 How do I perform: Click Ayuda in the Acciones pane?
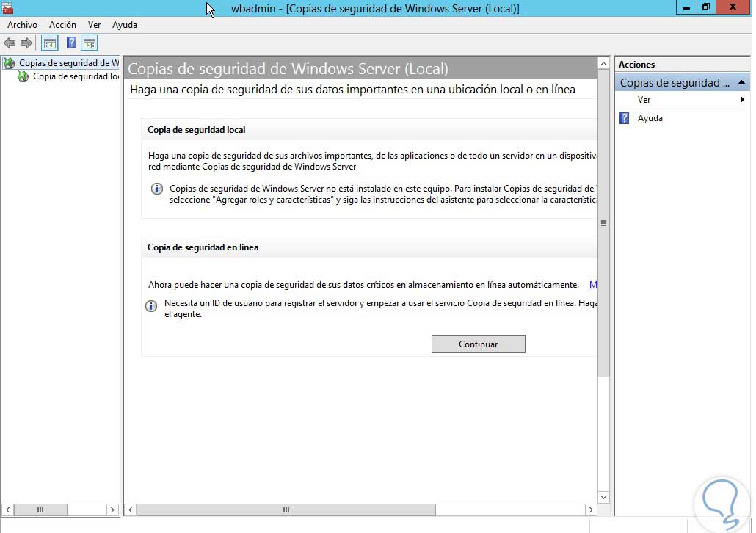650,118
